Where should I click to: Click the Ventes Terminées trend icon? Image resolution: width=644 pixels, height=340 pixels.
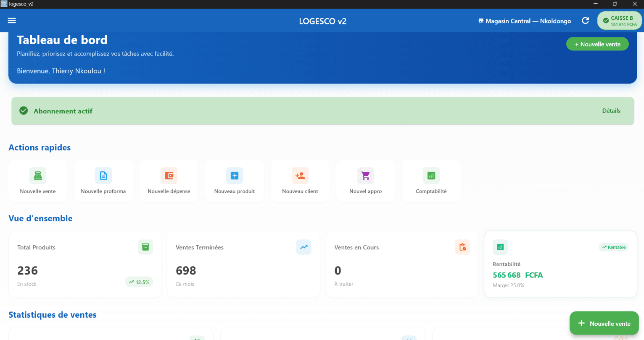304,247
